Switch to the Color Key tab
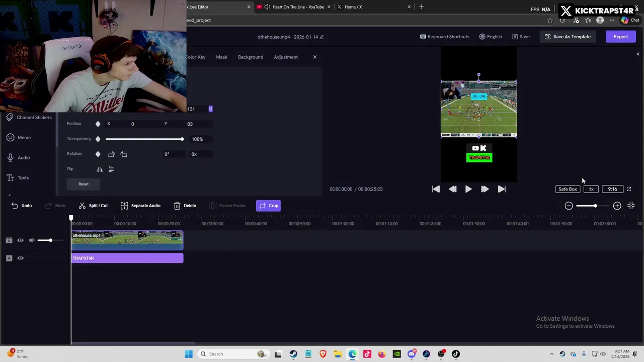Viewport: 644px width, 362px height. point(195,57)
